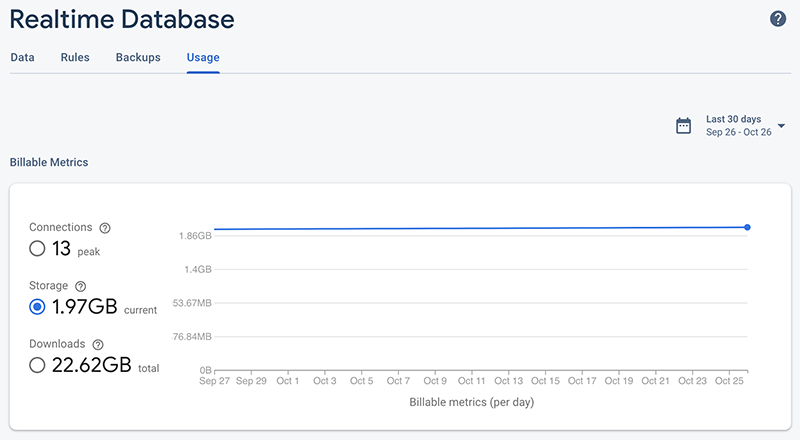The height and width of the screenshot is (440, 800).
Task: Click the end data point on the chart line
Action: click(747, 227)
